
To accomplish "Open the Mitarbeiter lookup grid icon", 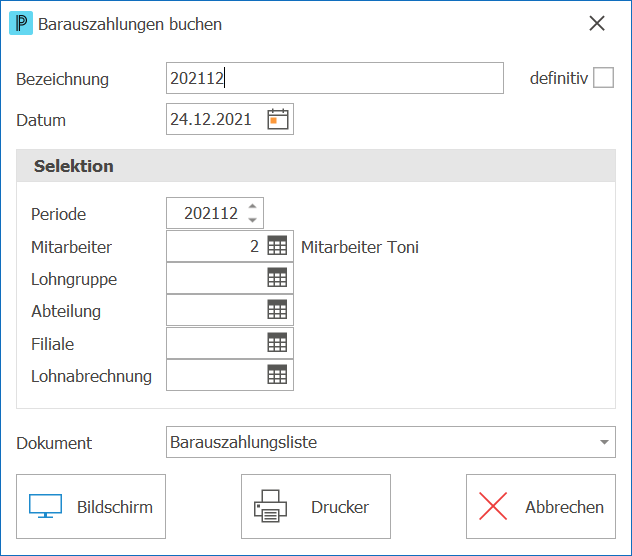I will tap(277, 246).
